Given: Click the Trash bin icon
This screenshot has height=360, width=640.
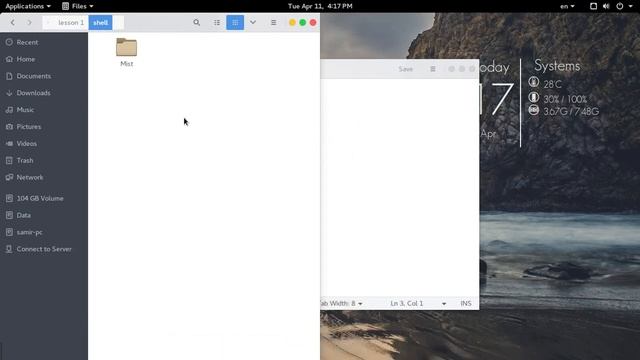Looking at the screenshot, I should [x=9, y=160].
